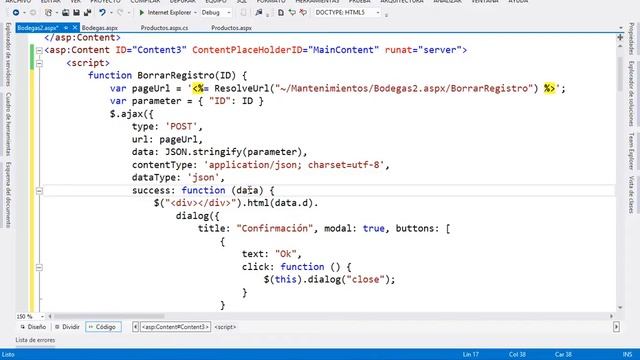
Task: Click the Save All icon
Action: tap(87, 13)
